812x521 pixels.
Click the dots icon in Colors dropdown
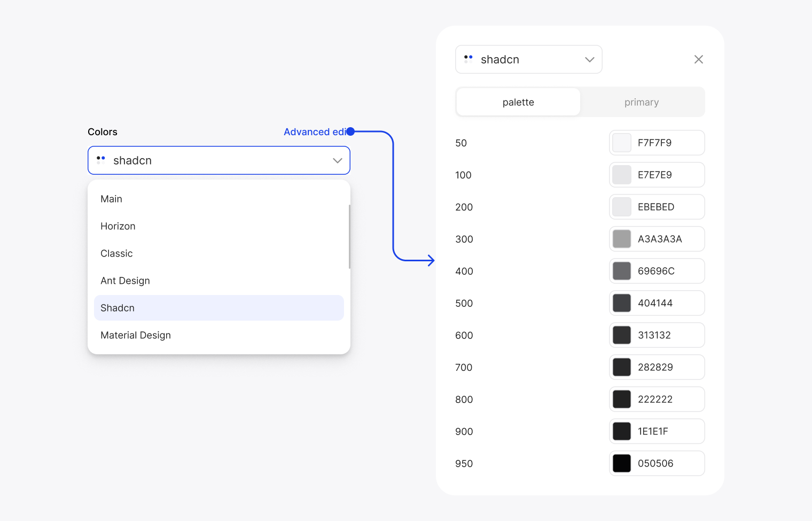pos(100,159)
